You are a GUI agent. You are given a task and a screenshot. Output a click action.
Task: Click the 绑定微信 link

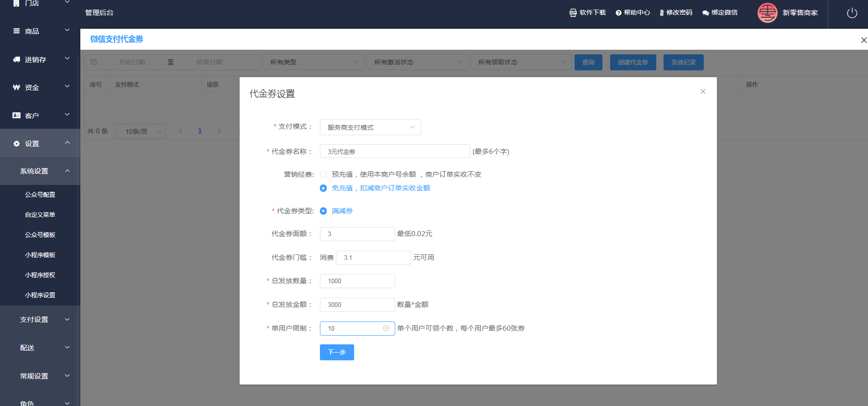(724, 13)
